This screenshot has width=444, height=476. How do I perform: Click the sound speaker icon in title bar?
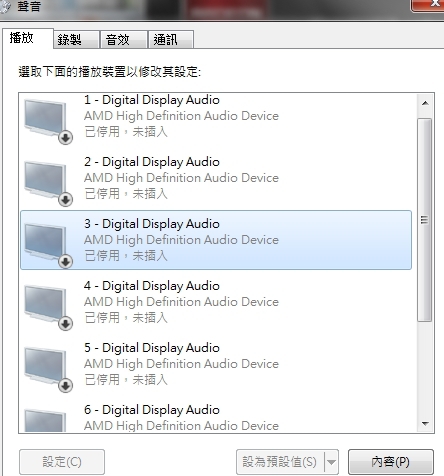[x=5, y=7]
